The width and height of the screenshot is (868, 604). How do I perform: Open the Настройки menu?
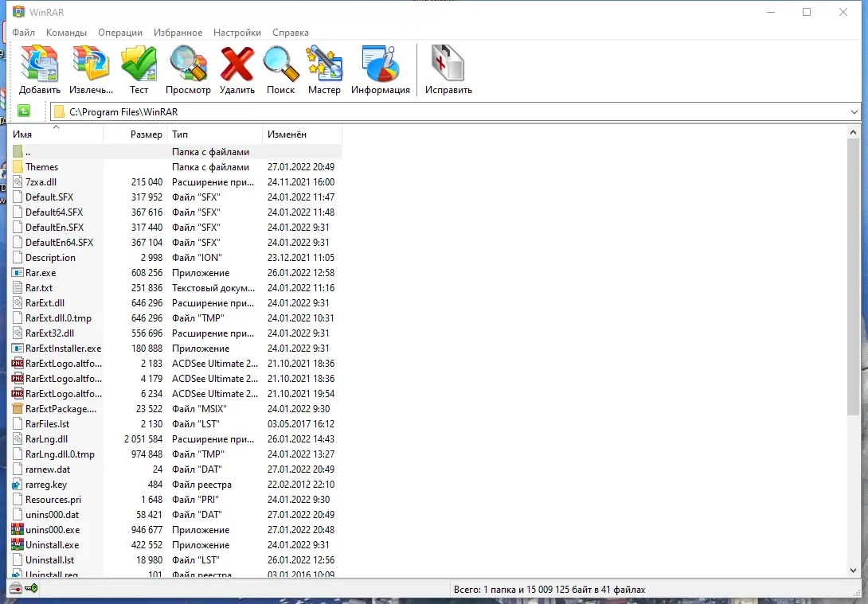point(237,33)
